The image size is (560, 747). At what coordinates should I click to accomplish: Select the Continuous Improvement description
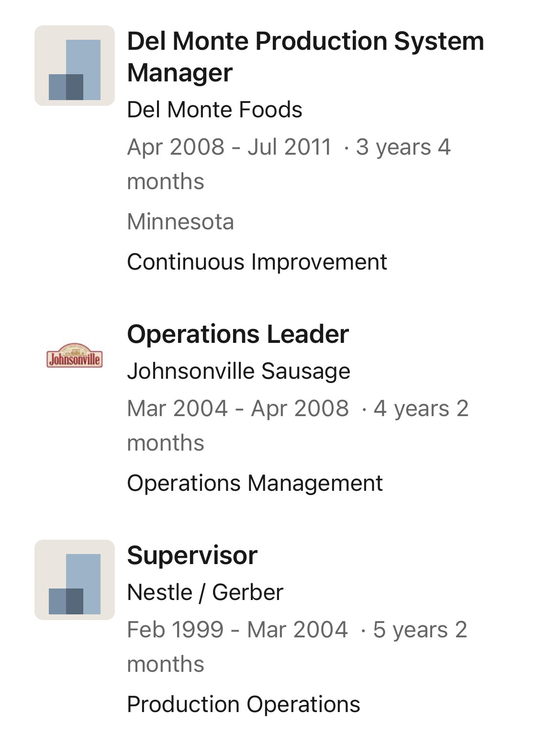(x=257, y=262)
